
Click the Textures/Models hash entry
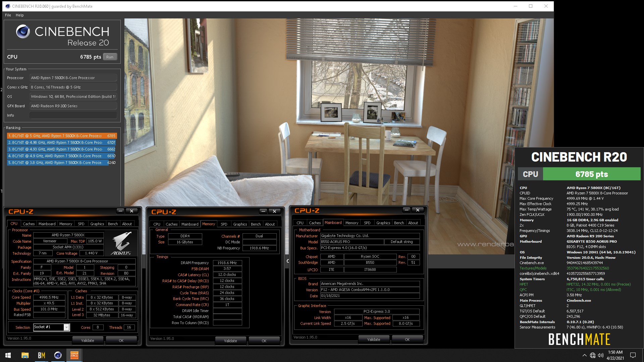[564, 268]
